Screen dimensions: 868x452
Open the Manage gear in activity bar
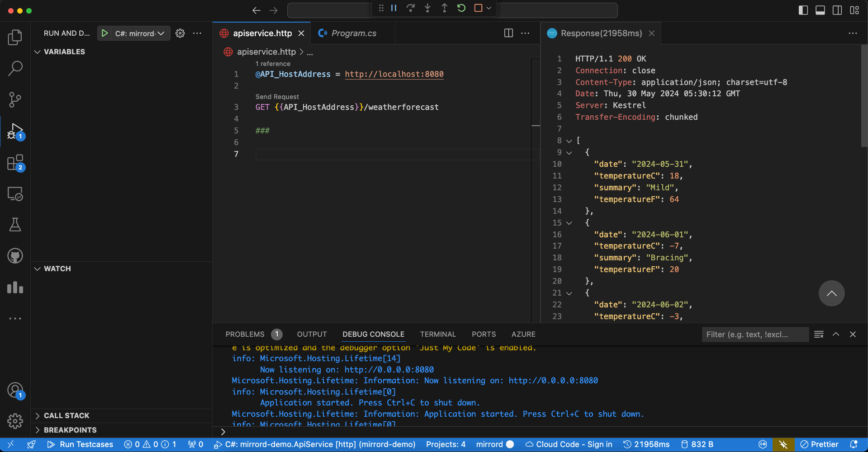point(15,421)
